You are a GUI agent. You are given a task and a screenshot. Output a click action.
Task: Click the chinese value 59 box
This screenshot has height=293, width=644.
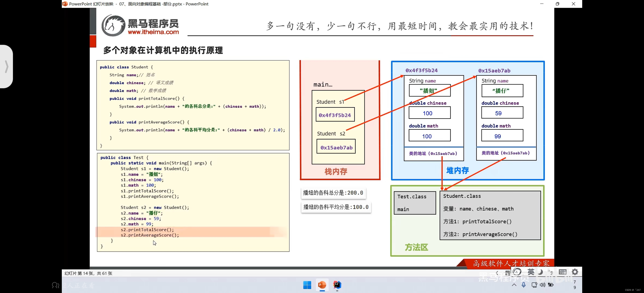click(x=502, y=113)
